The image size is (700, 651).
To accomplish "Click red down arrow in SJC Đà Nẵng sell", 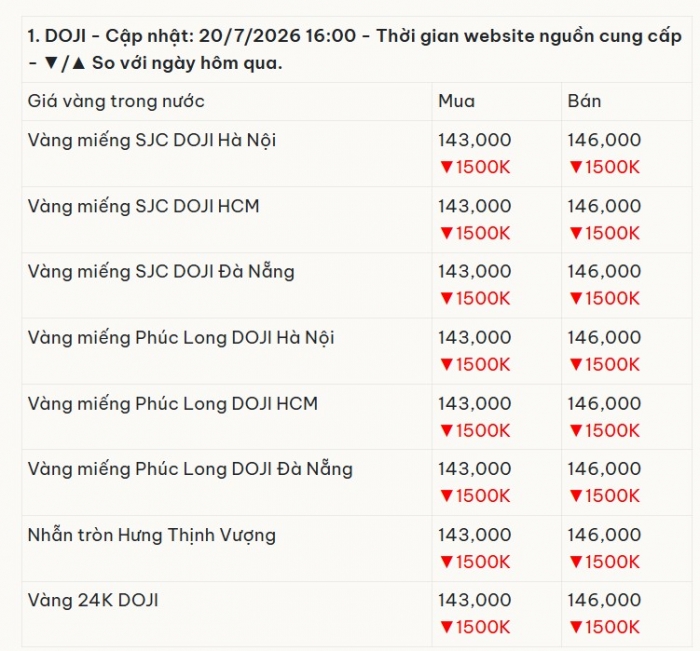I will click(x=576, y=298).
